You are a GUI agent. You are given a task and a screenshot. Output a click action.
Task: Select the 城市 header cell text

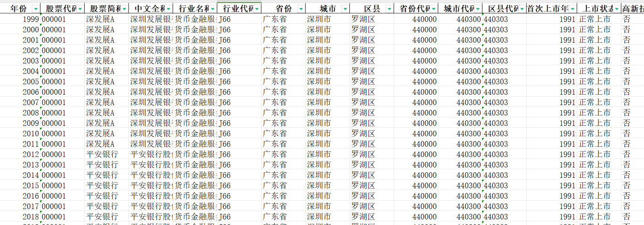[328, 9]
